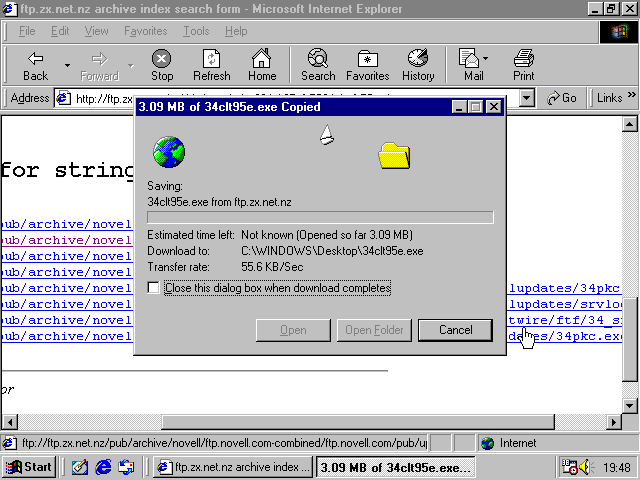Click the Internet zone globe icon in the status bar

487,443
